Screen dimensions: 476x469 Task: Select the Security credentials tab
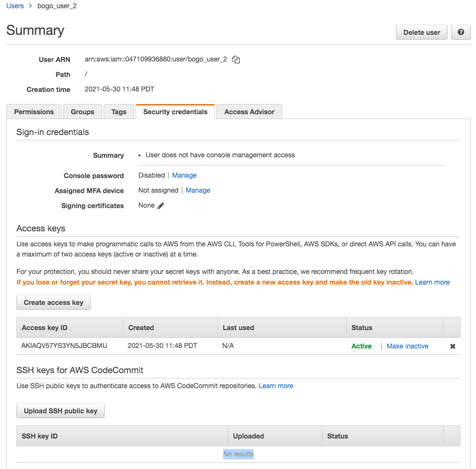175,112
